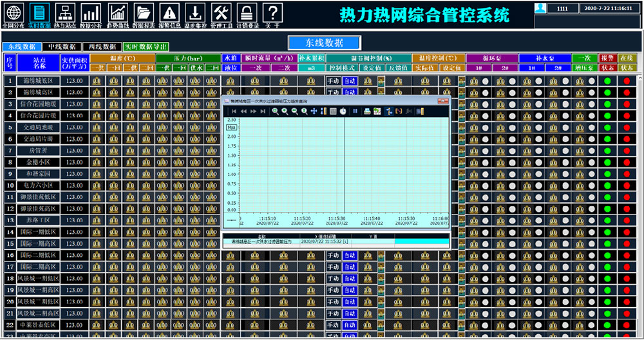Screen dimensions: 644x340
Task: Click the red online light in row 1
Action: pyautogui.click(x=627, y=81)
